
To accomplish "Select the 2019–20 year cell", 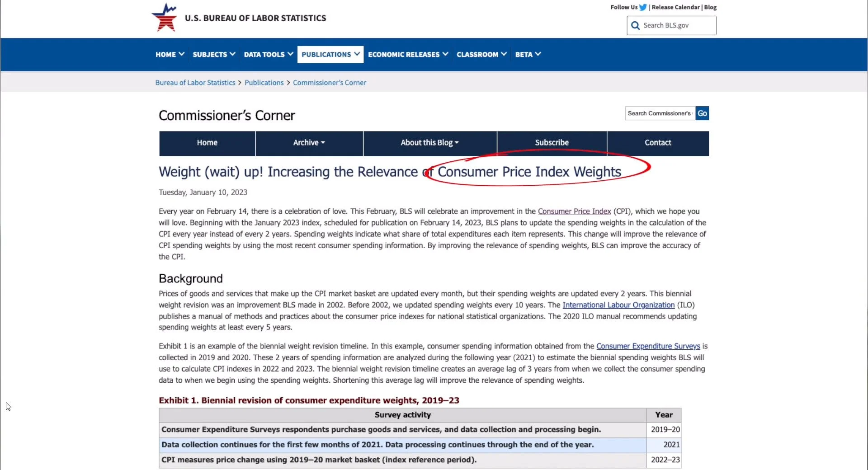I will [x=664, y=430].
